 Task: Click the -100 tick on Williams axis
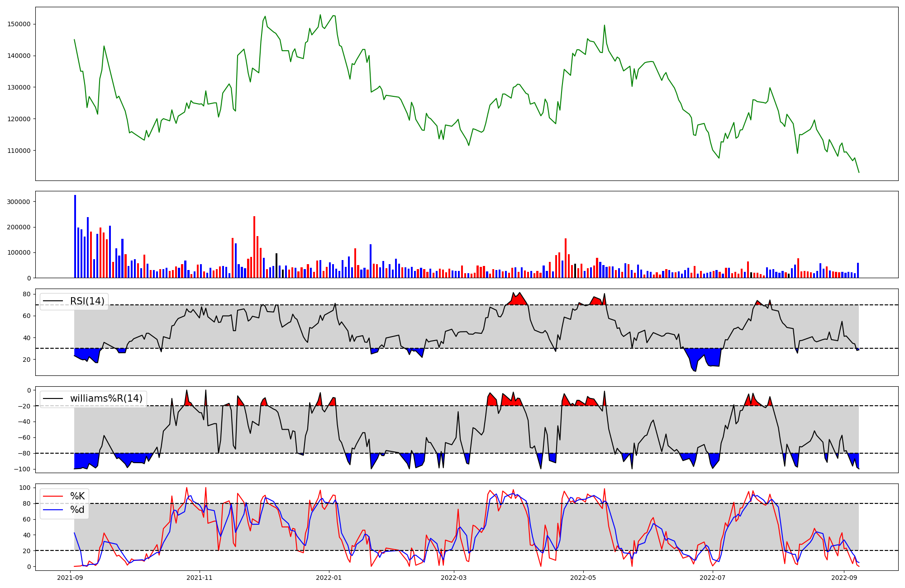click(x=23, y=469)
